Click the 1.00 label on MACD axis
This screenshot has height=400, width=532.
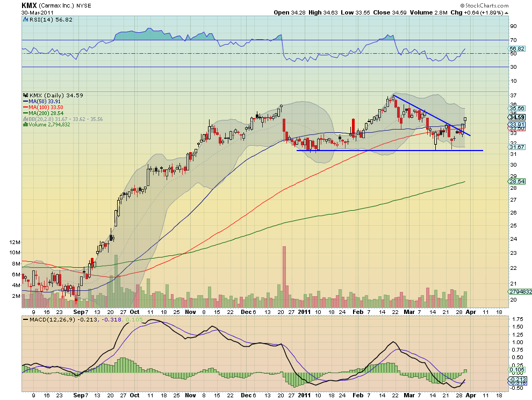click(517, 342)
